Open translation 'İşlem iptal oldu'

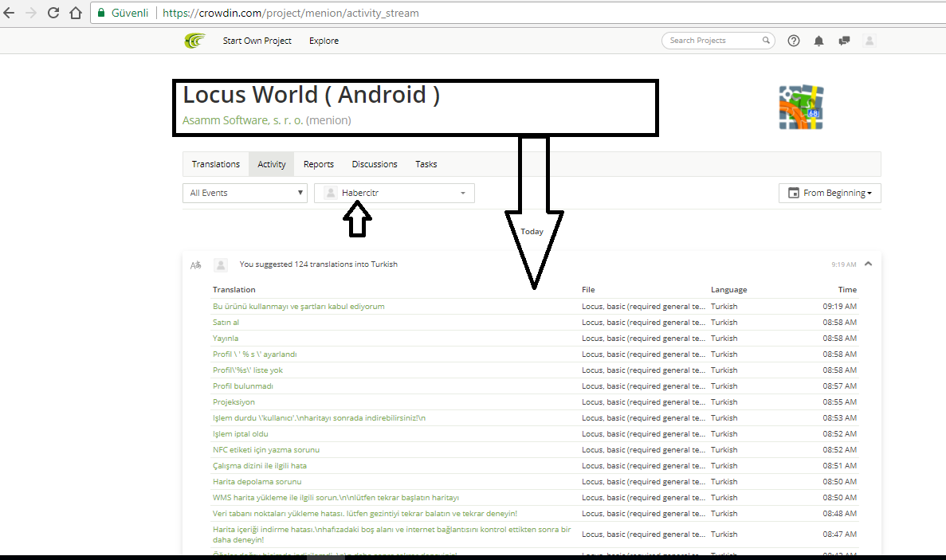pos(240,434)
